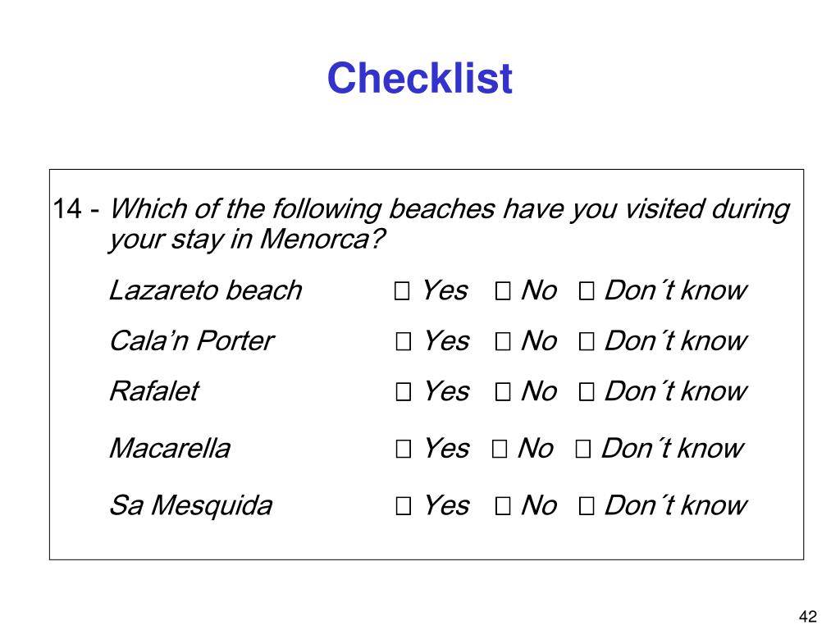The image size is (840, 630).
Task: Tick Don't know for Rafalet
Action: click(586, 391)
